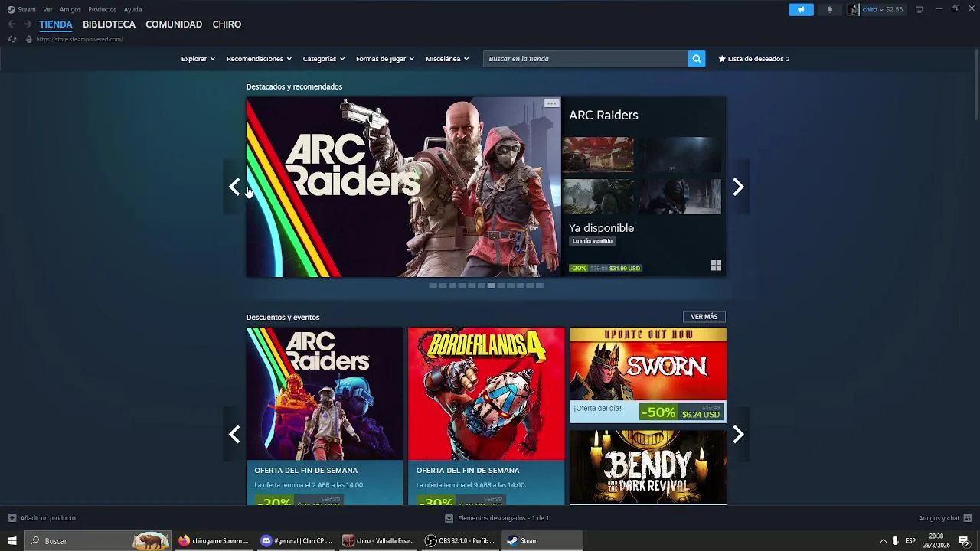Show next items in Descuentos y eventos
980x551 pixels.
(x=738, y=434)
